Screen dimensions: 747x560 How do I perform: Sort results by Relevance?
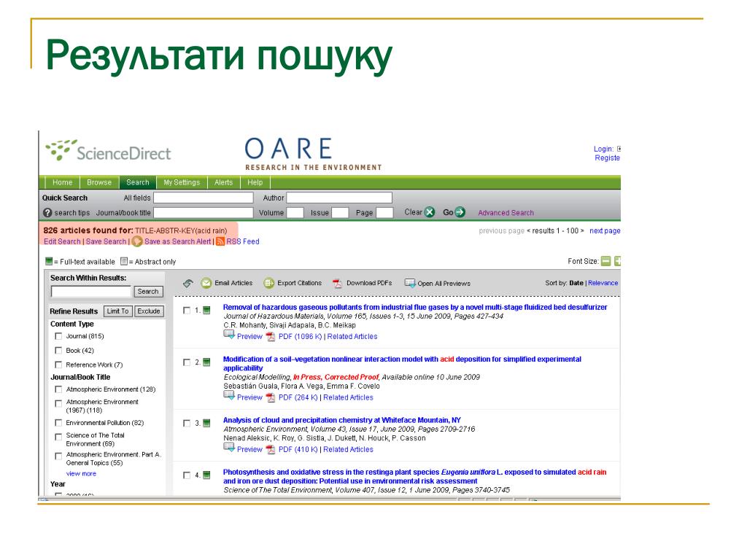click(x=603, y=283)
